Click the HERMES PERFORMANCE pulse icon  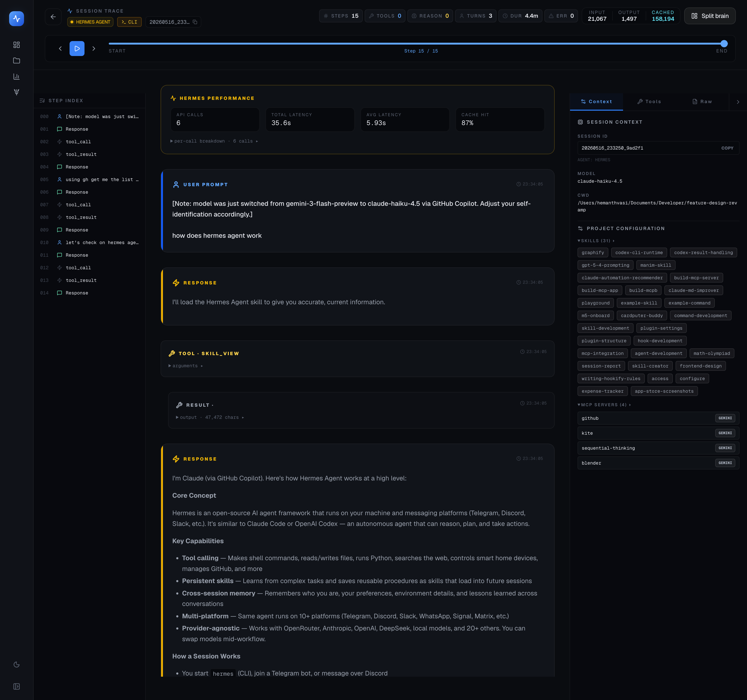tap(173, 98)
